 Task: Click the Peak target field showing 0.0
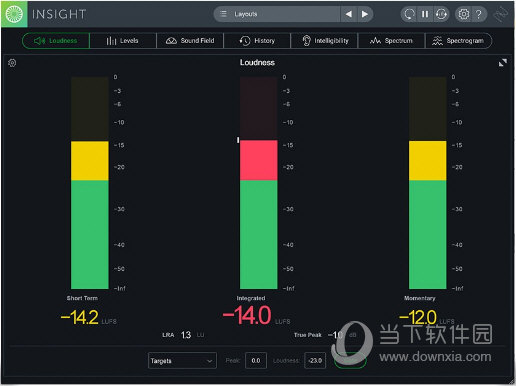pyautogui.click(x=256, y=361)
